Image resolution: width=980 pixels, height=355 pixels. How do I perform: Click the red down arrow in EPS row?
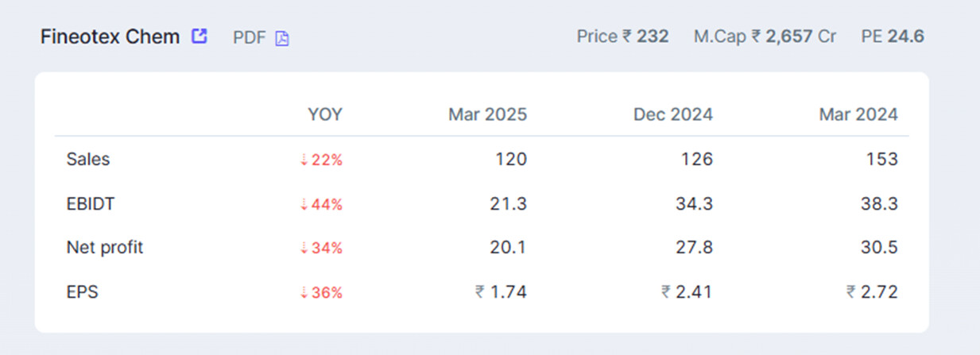[304, 293]
